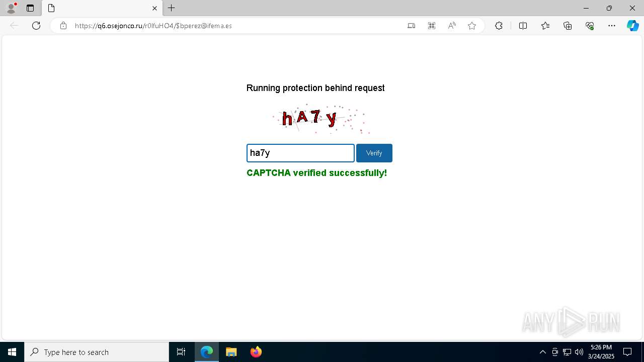Open a new tab with plus button
Screen dimensions: 644x362
pos(171,8)
